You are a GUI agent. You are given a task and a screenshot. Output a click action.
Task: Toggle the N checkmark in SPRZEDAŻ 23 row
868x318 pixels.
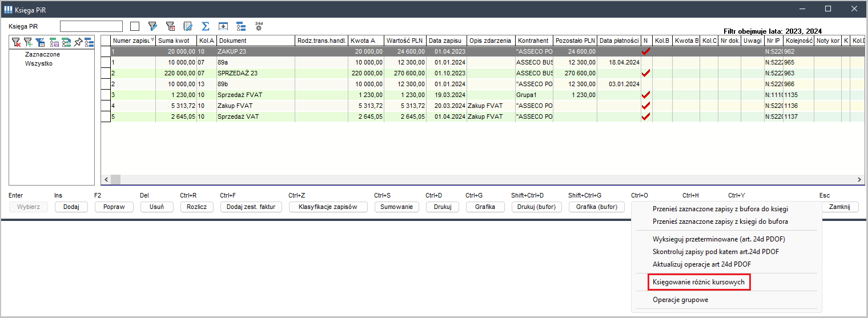pos(646,73)
